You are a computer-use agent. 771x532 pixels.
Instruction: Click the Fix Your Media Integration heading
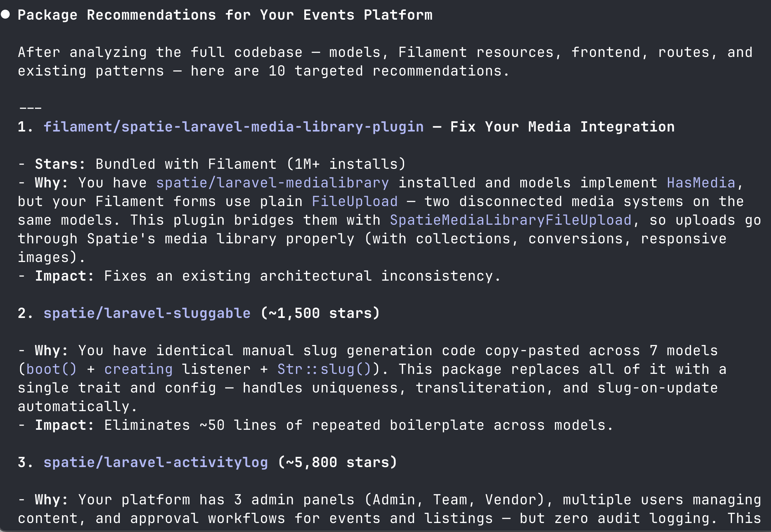pyautogui.click(x=562, y=127)
